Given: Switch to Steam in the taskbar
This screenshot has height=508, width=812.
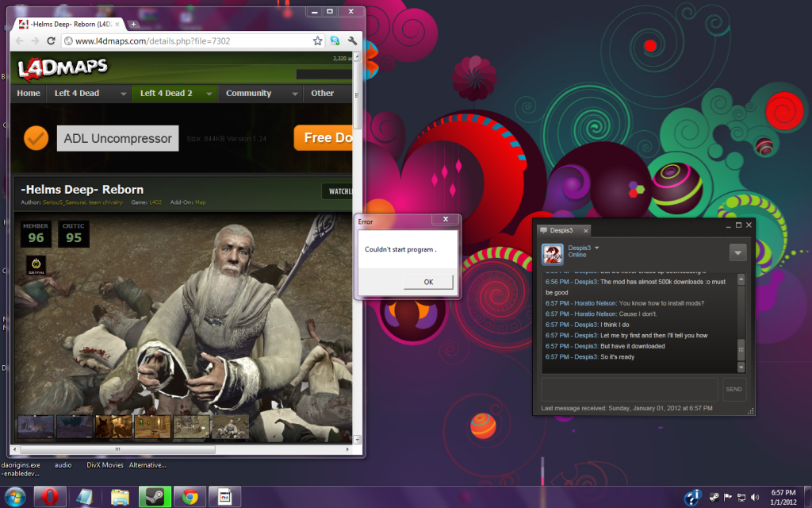Looking at the screenshot, I should [155, 497].
